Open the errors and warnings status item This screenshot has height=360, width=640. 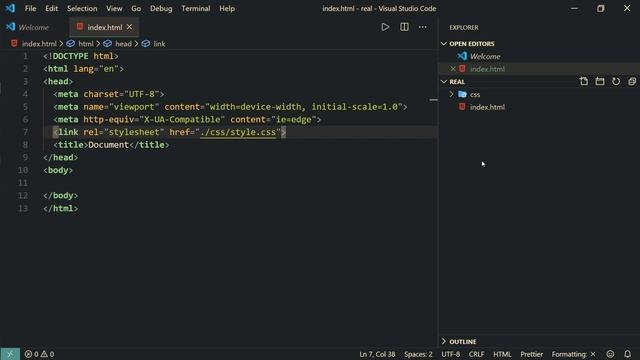click(x=39, y=354)
